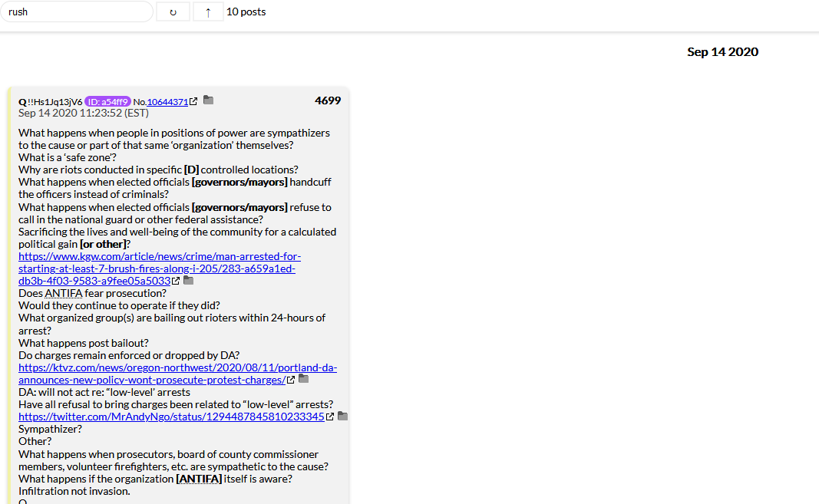Click archive folder icon after kgw.com URL
Viewport: 819px width, 504px height.
click(x=189, y=281)
